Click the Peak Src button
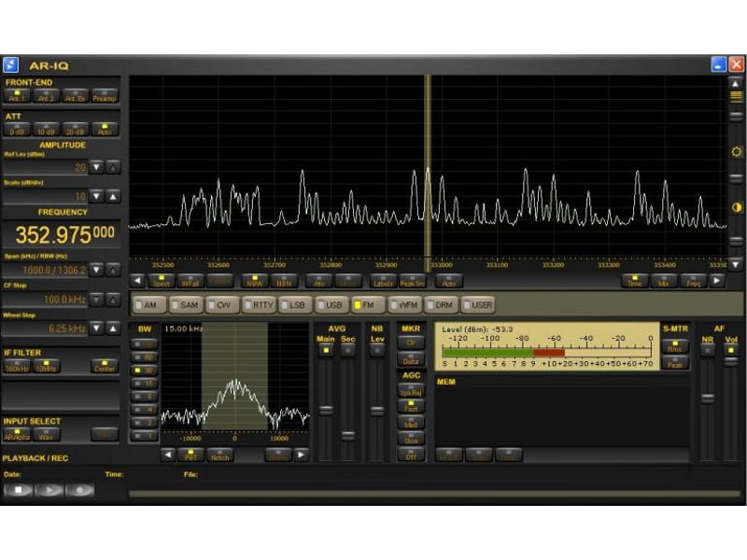 [x=412, y=281]
